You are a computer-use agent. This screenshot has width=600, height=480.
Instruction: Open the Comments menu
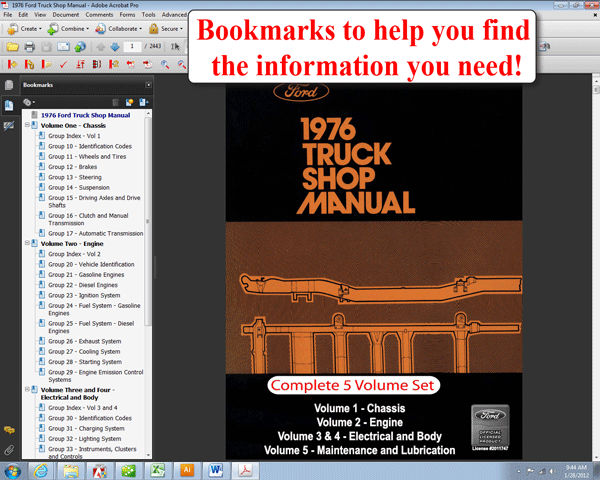pos(99,15)
